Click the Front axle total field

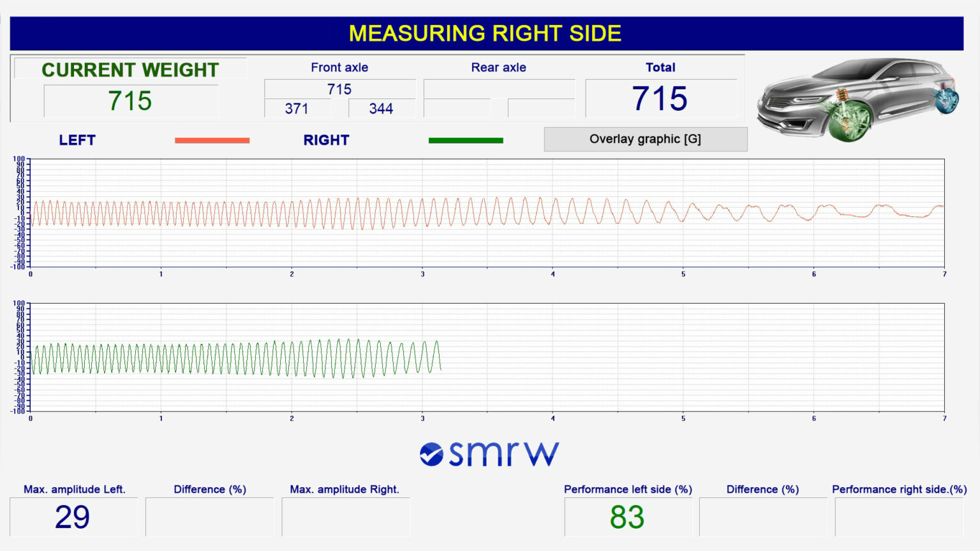(x=339, y=89)
